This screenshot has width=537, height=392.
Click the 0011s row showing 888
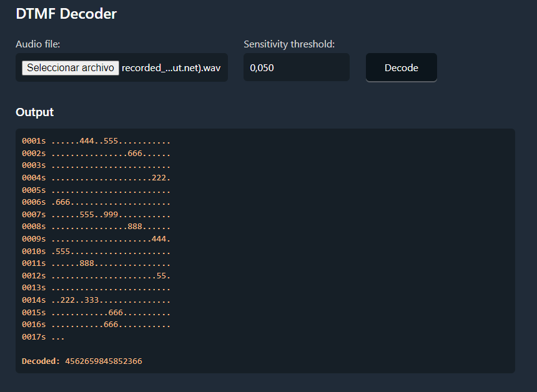click(x=96, y=263)
